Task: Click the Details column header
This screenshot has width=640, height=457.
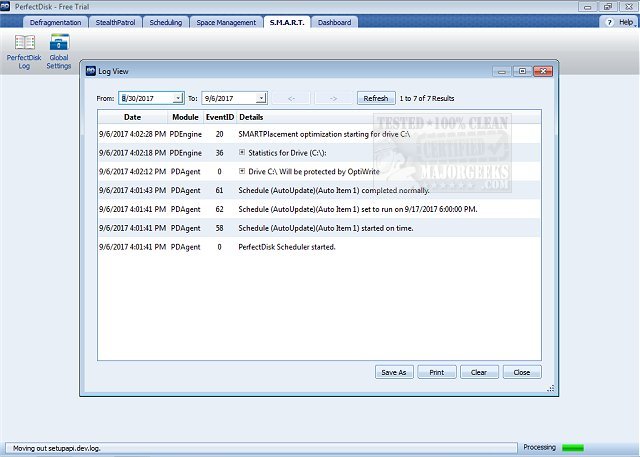Action: 389,117
